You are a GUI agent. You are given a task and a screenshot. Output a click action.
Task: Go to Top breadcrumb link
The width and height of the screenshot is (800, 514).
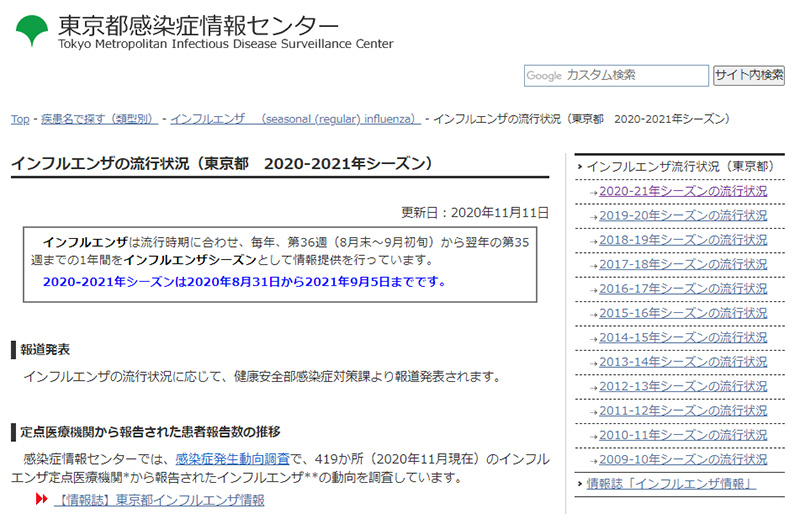pyautogui.click(x=20, y=119)
